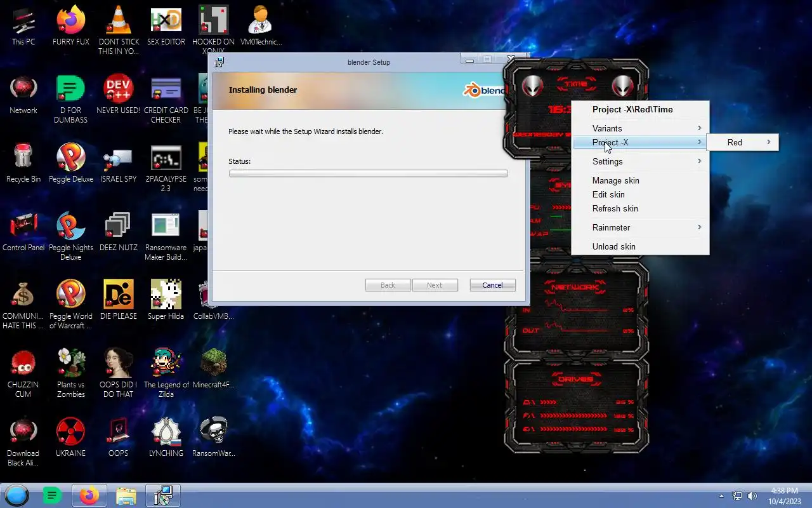This screenshot has width=812, height=508.
Task: Open the CHUZZIN CUM shortcut
Action: pos(23,373)
